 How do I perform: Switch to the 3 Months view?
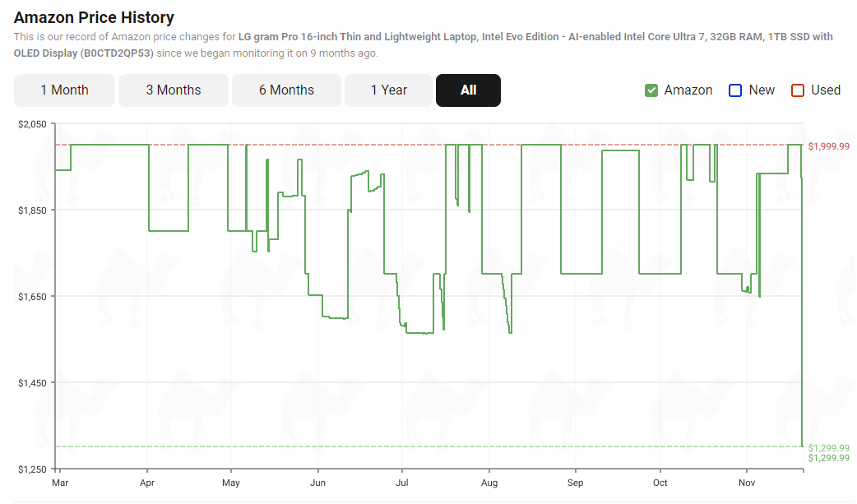pyautogui.click(x=174, y=90)
